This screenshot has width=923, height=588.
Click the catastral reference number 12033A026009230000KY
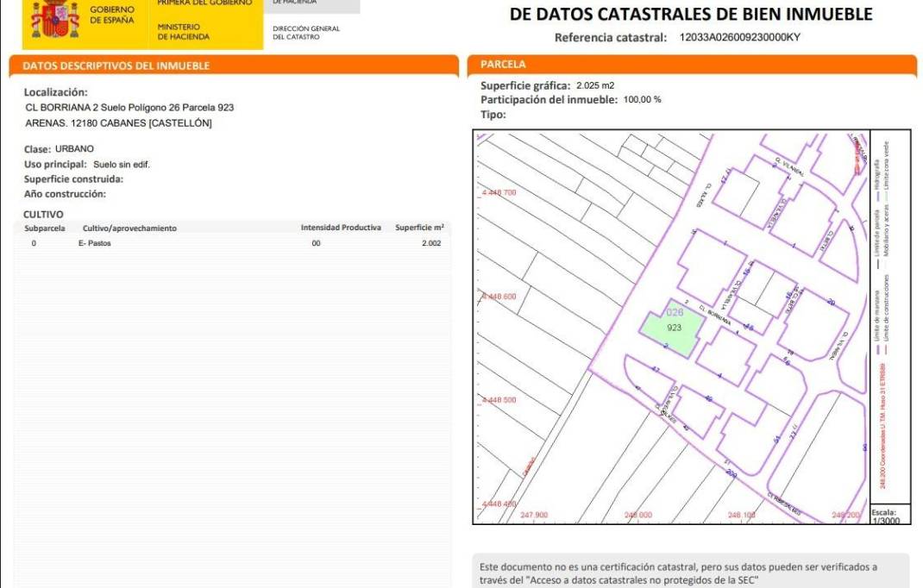739,37
